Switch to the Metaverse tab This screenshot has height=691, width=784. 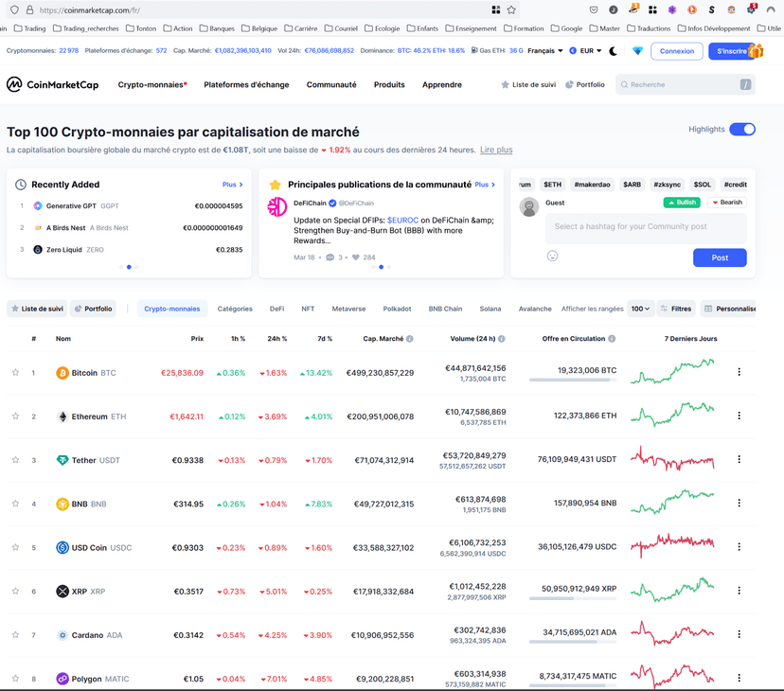point(348,309)
